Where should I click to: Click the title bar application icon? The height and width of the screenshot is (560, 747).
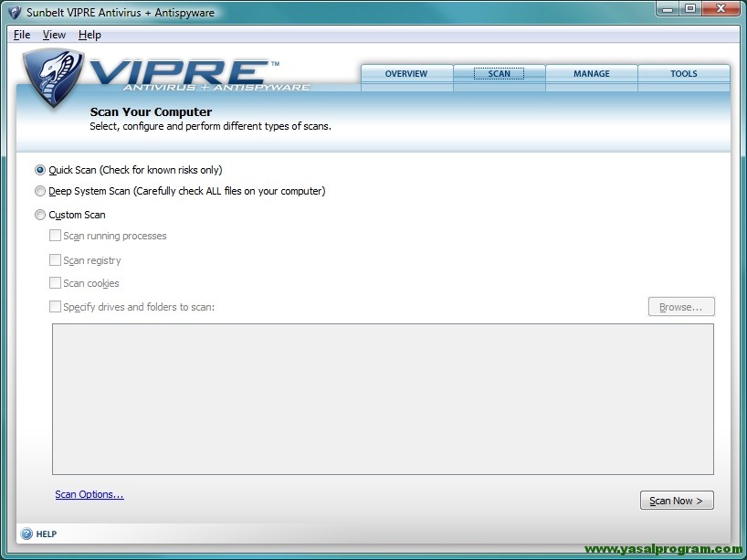coord(14,13)
